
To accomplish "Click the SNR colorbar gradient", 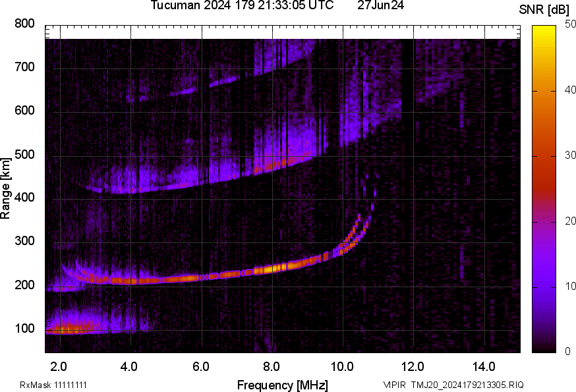I will pos(544,189).
